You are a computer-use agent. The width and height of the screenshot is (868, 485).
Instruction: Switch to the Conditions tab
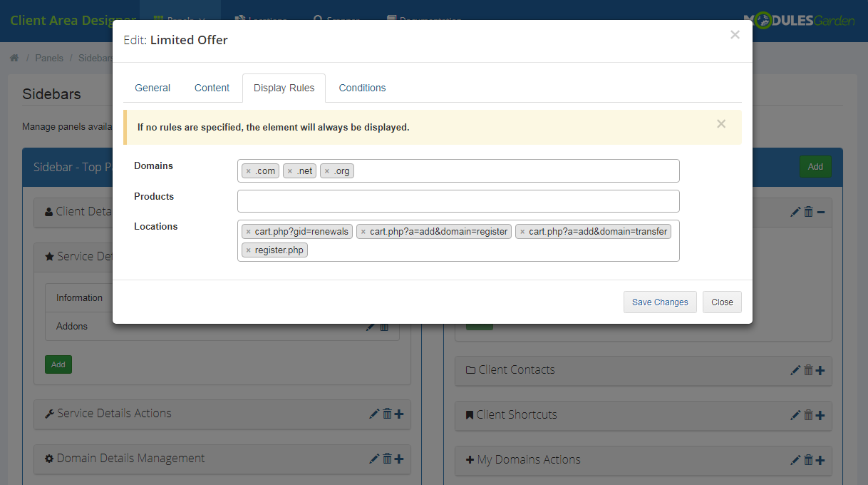click(362, 88)
